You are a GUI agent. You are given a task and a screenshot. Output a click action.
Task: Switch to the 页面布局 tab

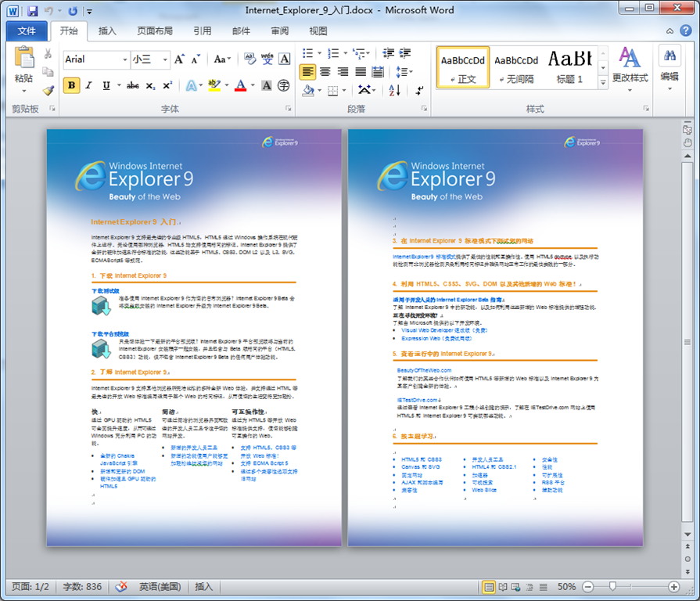[x=155, y=31]
